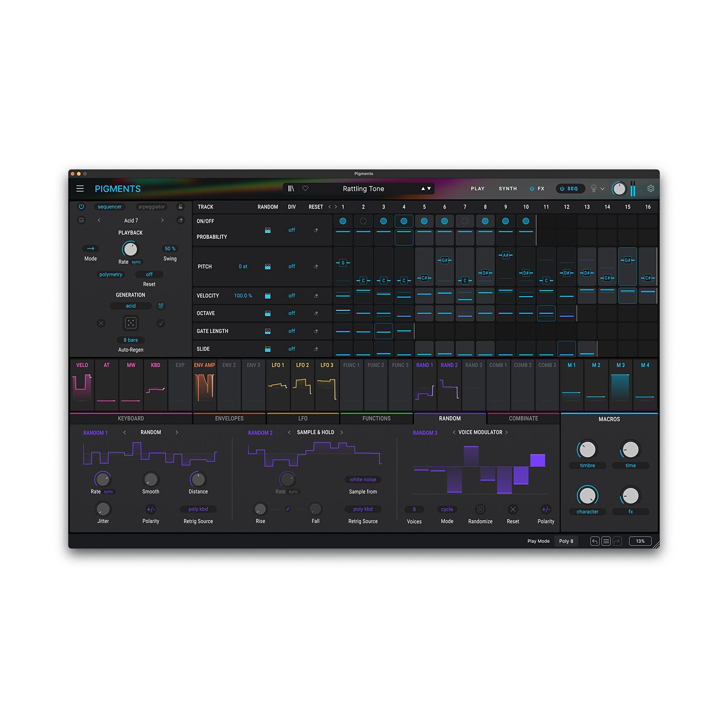Toggle the sequencer power button
Viewport: 728px width, 728px height.
click(82, 207)
